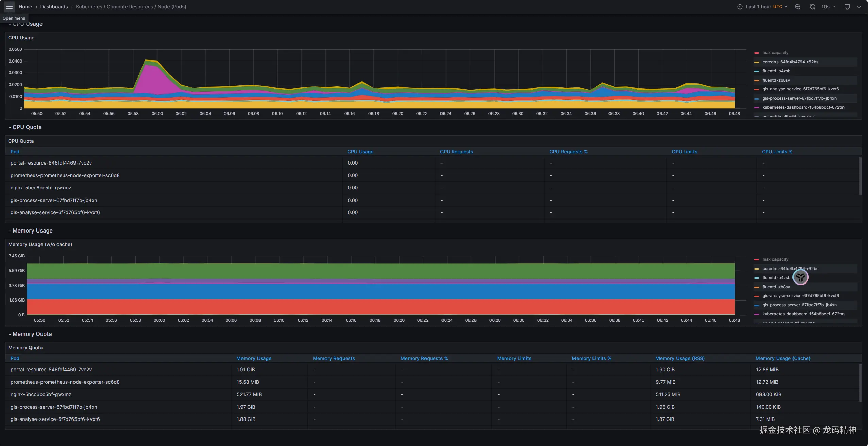Click the kiosk/TV mode monitor icon
This screenshot has height=446, width=868.
[x=847, y=7]
